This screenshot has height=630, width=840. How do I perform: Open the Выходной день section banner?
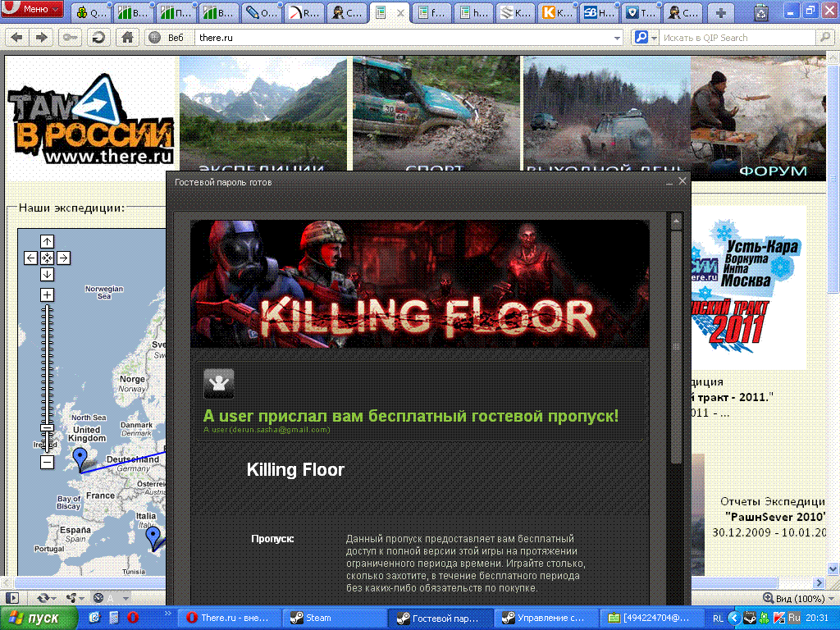point(607,114)
